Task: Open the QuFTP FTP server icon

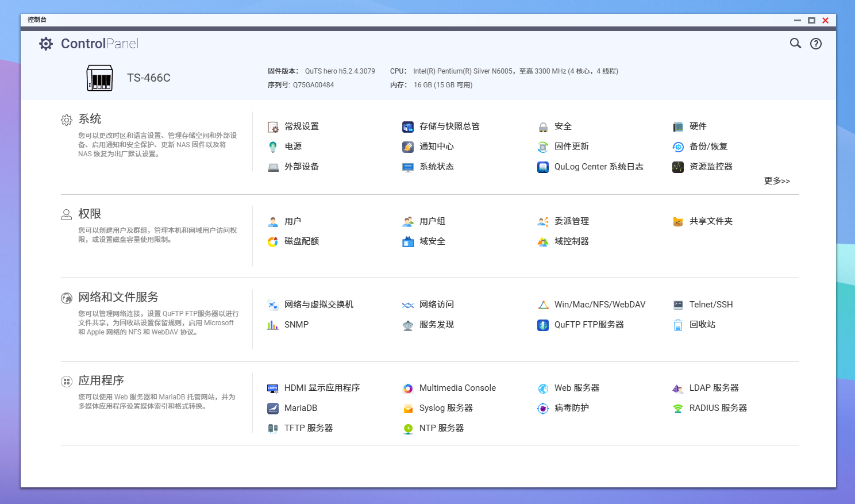Action: pyautogui.click(x=543, y=325)
